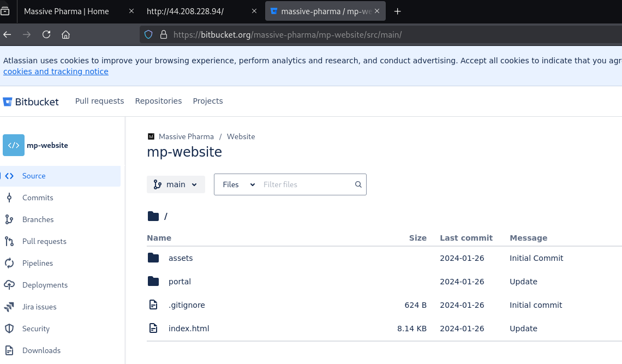Open Projects in top navigation

point(208,101)
